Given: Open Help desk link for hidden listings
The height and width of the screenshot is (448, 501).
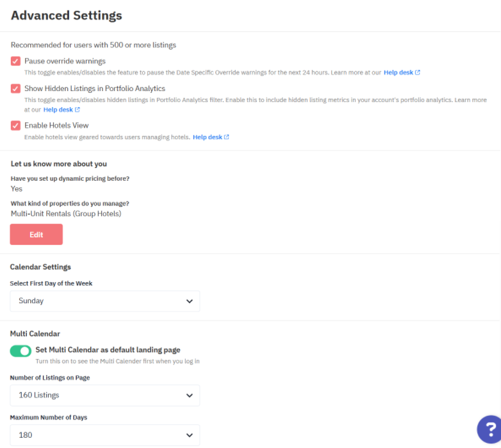Looking at the screenshot, I should pyautogui.click(x=58, y=110).
